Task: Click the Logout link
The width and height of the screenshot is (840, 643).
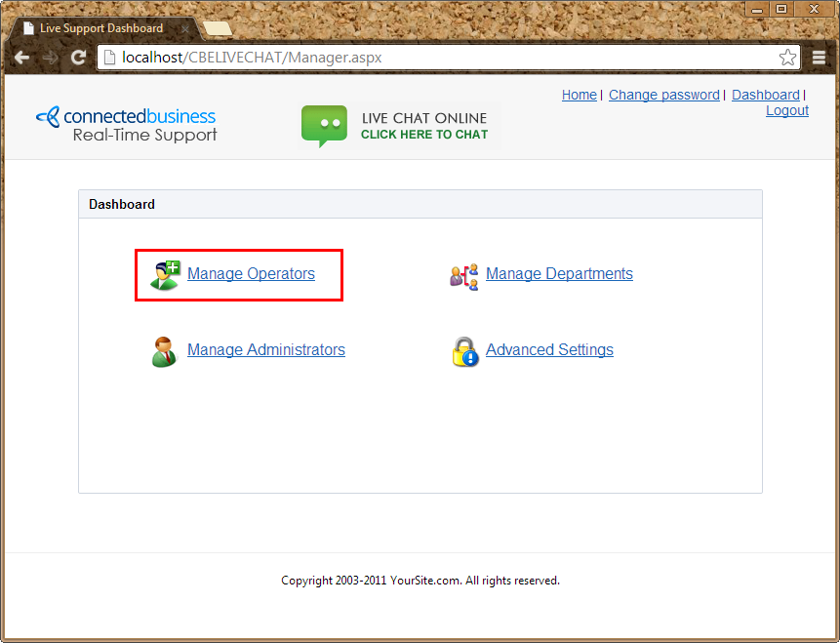Action: (x=787, y=110)
